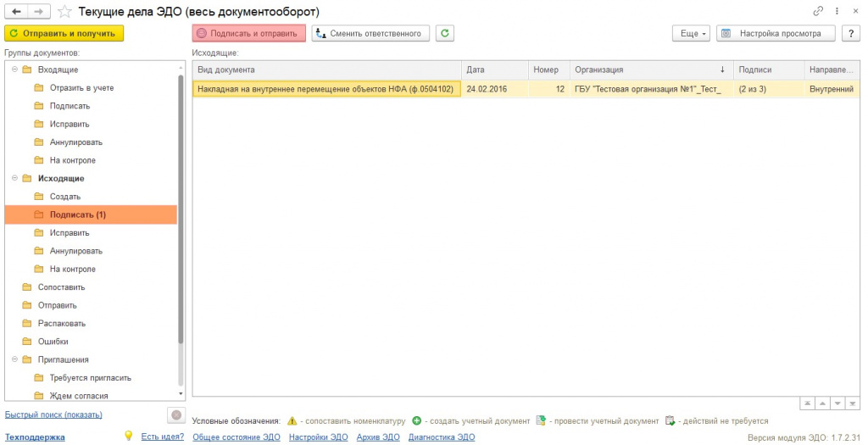Add this page to favorites with the star
The height and width of the screenshot is (445, 868).
coord(64,12)
